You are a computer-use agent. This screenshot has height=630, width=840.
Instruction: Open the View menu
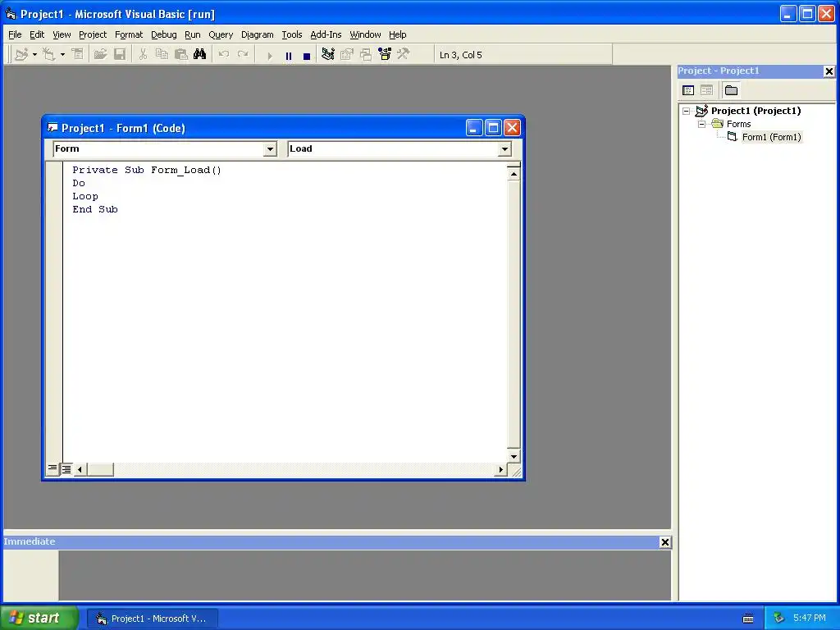[62, 34]
